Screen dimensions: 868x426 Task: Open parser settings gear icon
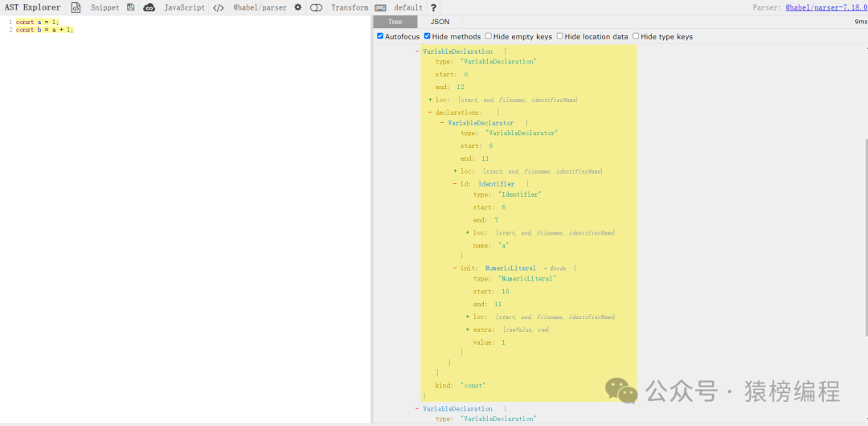pyautogui.click(x=298, y=8)
